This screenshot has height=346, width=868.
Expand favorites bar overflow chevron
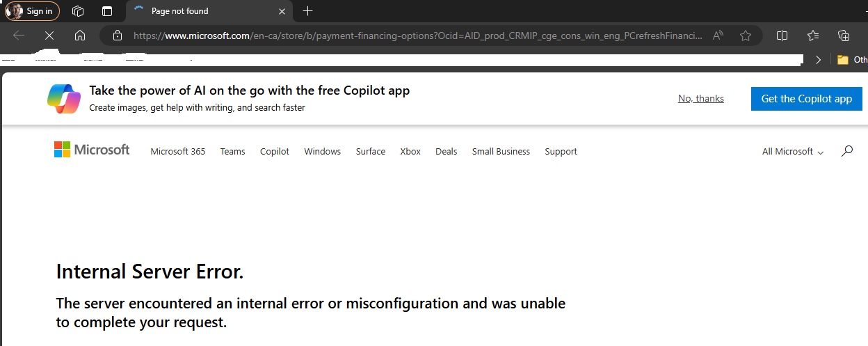(x=819, y=60)
